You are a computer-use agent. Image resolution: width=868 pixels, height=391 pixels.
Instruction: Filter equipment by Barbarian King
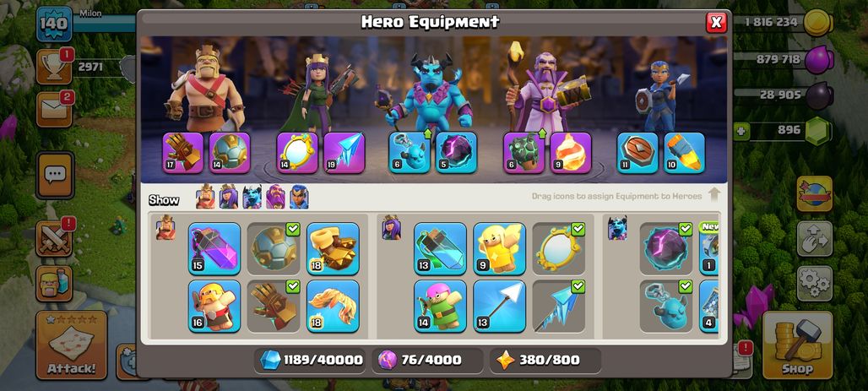coord(205,197)
